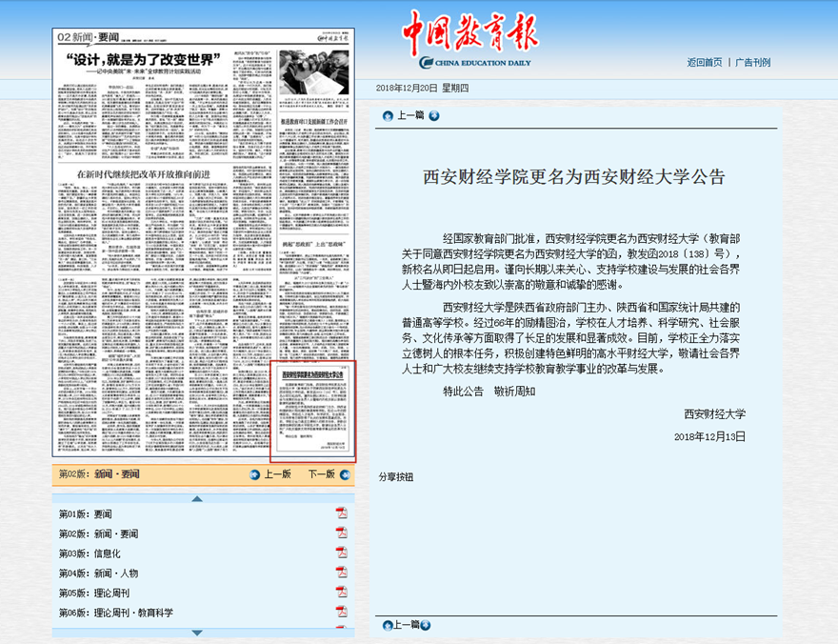Open the PDF icon for 第02版:新闻·要闻
The image size is (838, 644).
341,533
